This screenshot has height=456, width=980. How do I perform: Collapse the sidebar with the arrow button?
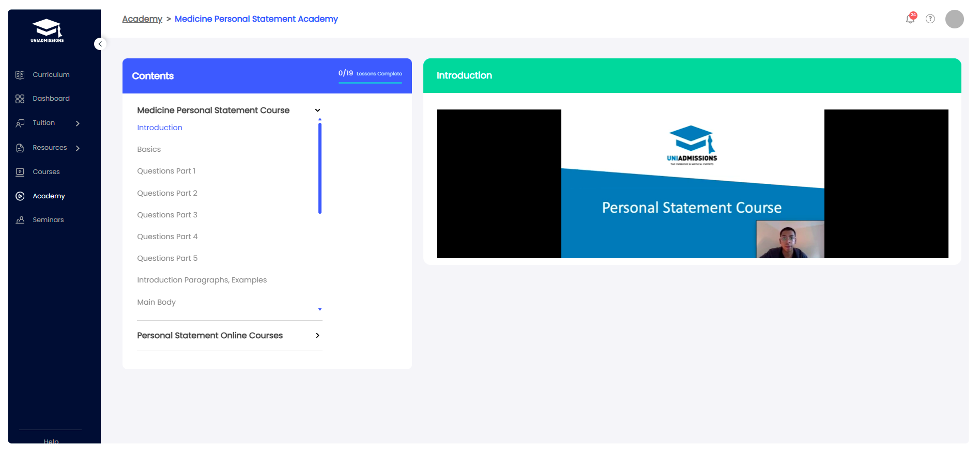(x=100, y=44)
